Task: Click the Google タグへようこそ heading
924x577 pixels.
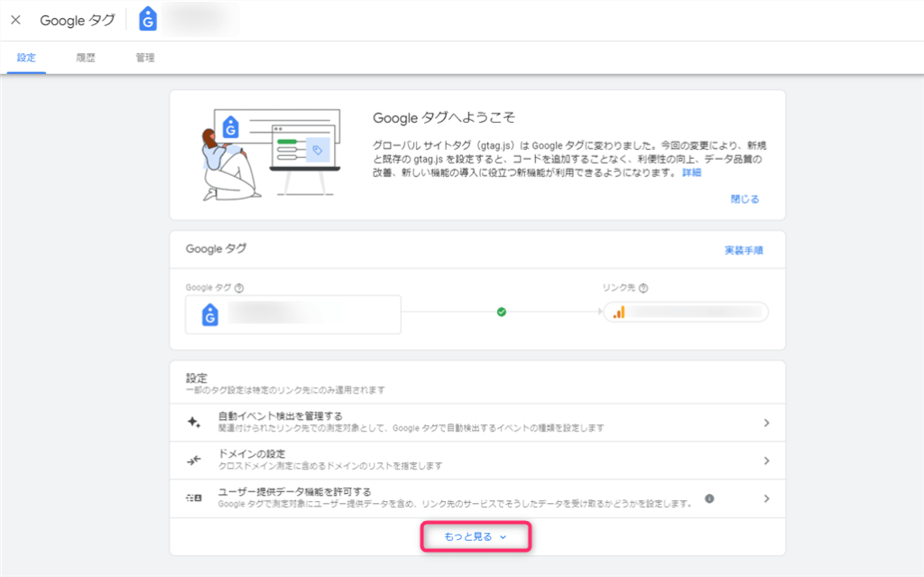Action: (x=444, y=118)
